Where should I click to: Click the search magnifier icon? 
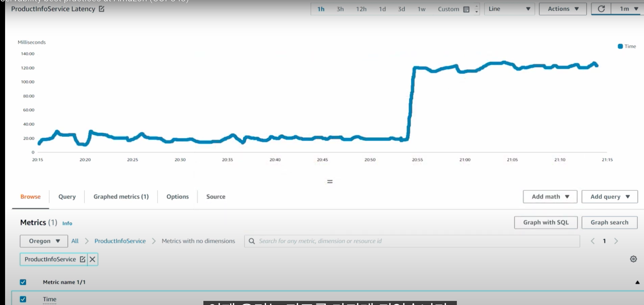pos(252,241)
